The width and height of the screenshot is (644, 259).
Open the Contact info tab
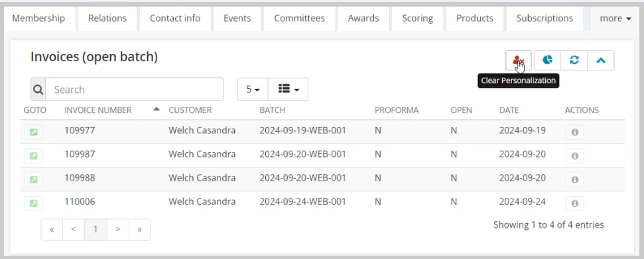pos(175,19)
